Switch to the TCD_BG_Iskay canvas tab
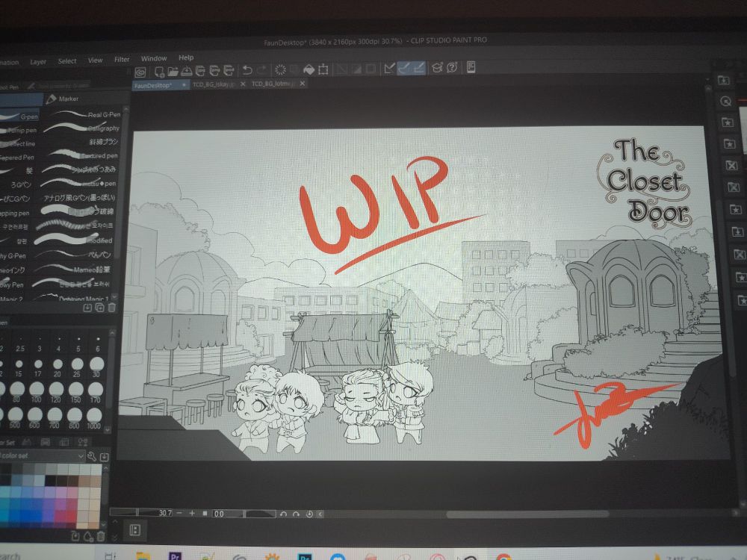The width and height of the screenshot is (747, 560). (x=214, y=84)
